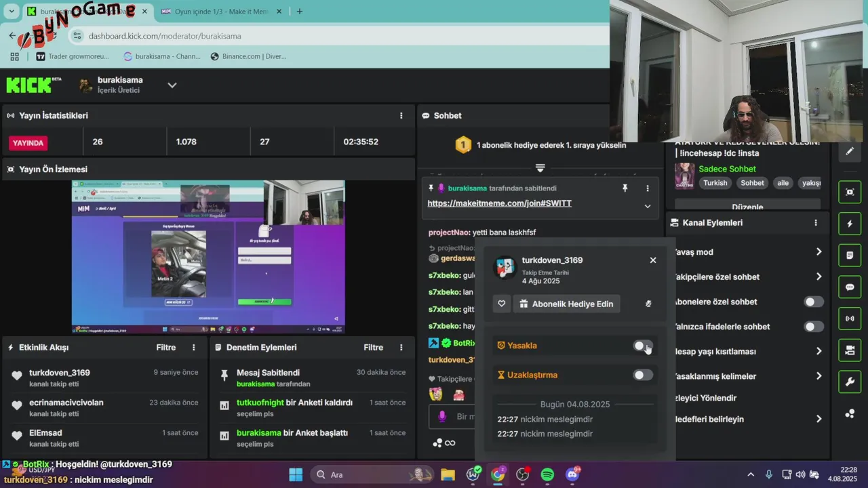Screen dimensions: 868x488
Task: Open burakisama - Chann bookmark
Action: [162, 56]
